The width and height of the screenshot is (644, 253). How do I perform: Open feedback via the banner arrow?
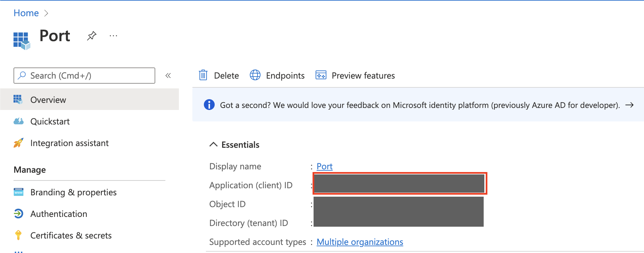[x=629, y=105]
